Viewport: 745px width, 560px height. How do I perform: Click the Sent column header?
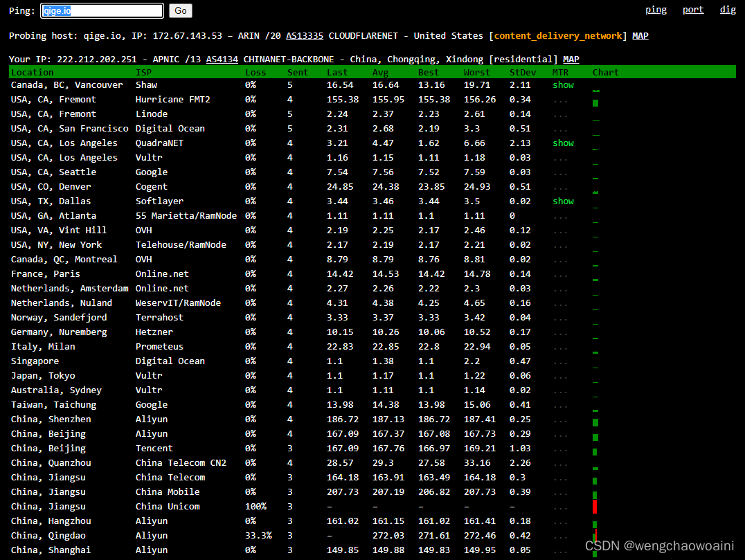tap(298, 72)
